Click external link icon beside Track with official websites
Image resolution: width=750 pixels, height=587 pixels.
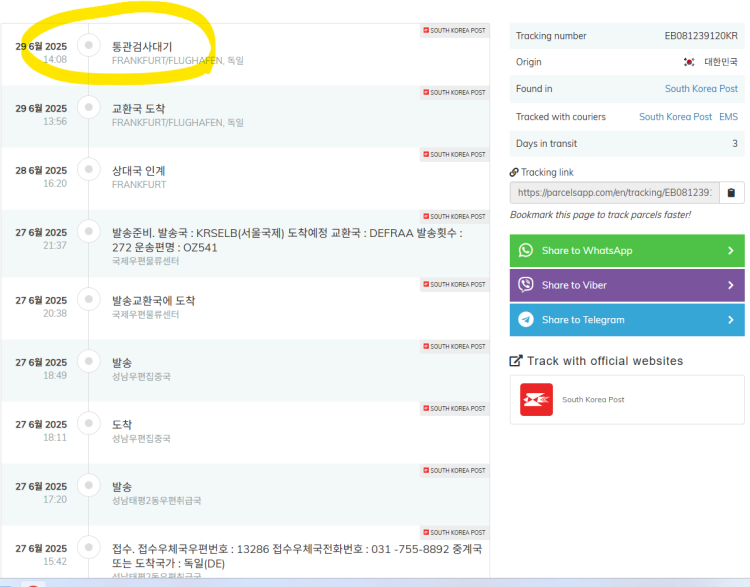pos(516,361)
